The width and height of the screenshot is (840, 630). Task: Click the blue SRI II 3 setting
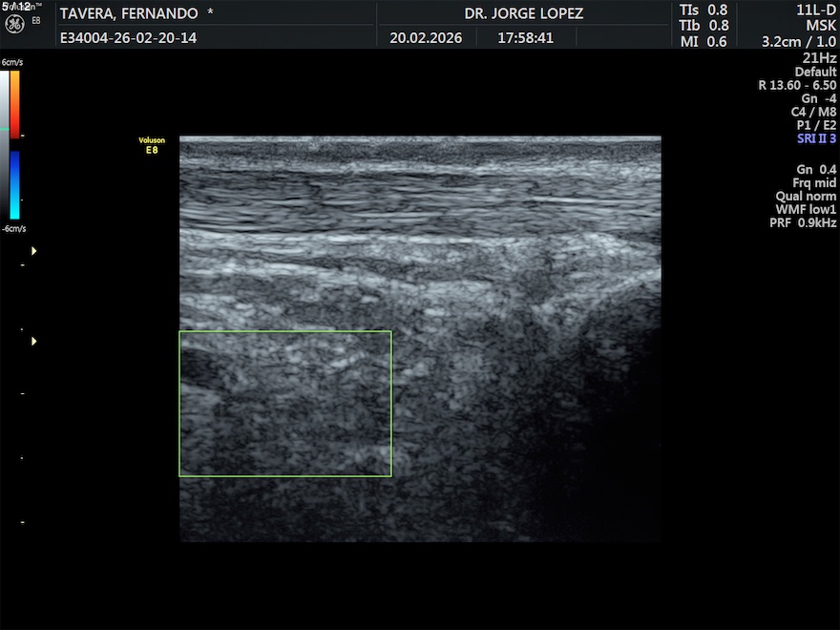(x=816, y=138)
